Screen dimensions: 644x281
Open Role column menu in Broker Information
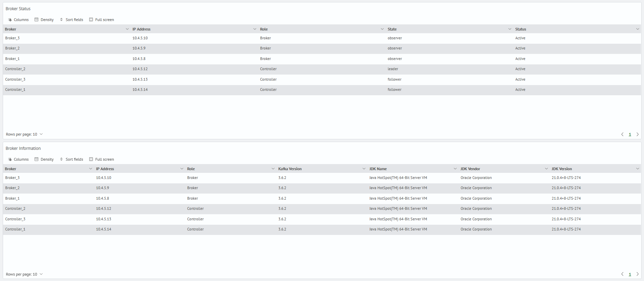[x=273, y=169]
